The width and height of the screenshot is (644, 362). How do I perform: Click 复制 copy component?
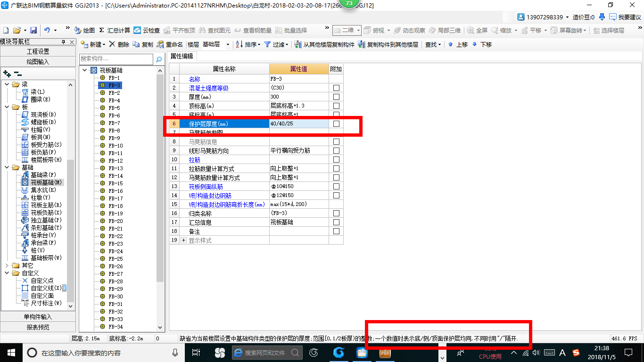tap(143, 44)
